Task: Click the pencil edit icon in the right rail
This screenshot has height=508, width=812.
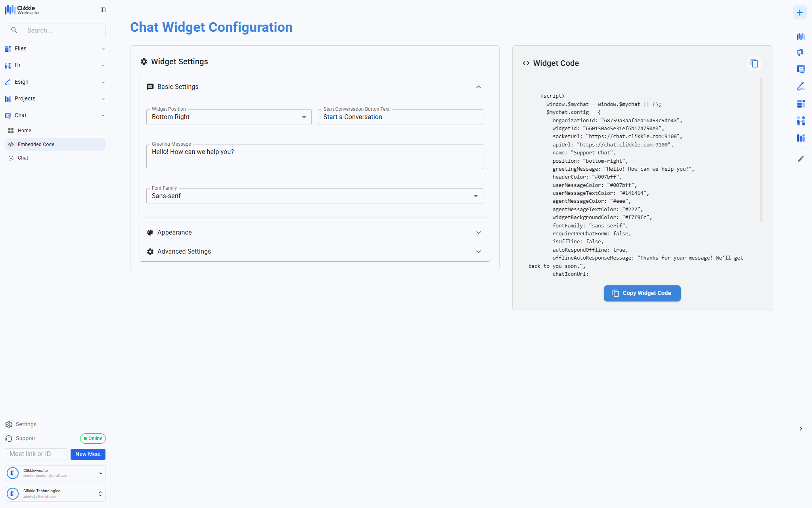Action: pos(801,159)
